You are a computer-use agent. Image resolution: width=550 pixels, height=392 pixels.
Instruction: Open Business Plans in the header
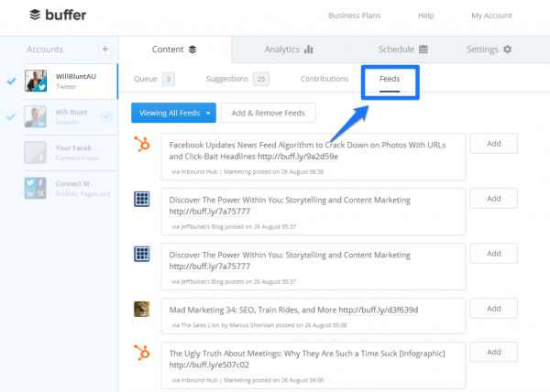pos(354,16)
